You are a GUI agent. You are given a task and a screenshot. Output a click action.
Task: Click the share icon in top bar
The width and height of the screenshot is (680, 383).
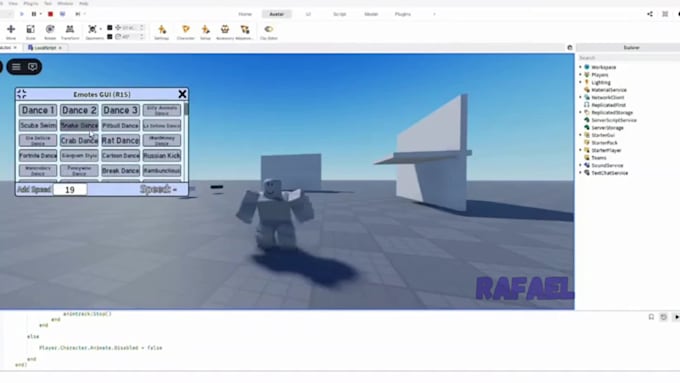point(650,14)
